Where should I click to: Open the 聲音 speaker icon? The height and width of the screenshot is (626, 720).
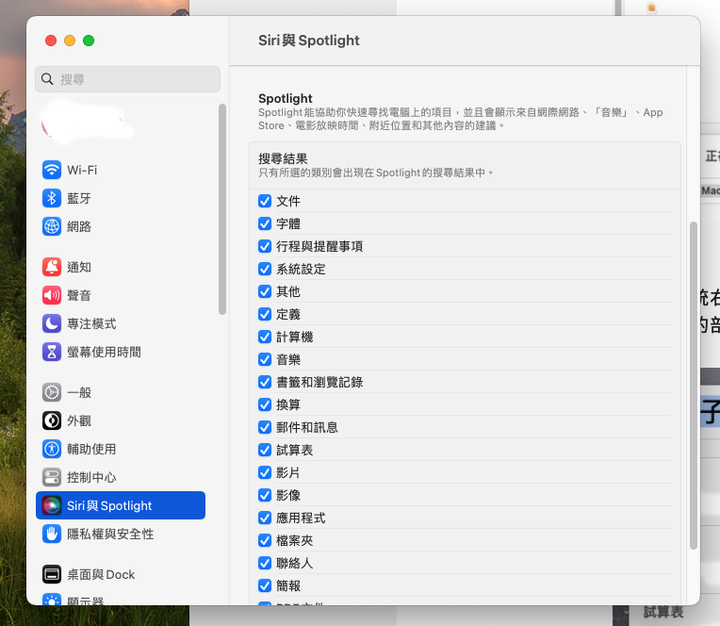[x=52, y=295]
